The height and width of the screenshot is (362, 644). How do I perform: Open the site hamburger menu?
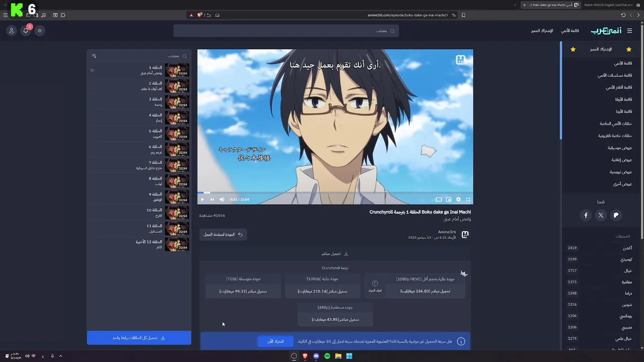click(x=629, y=31)
